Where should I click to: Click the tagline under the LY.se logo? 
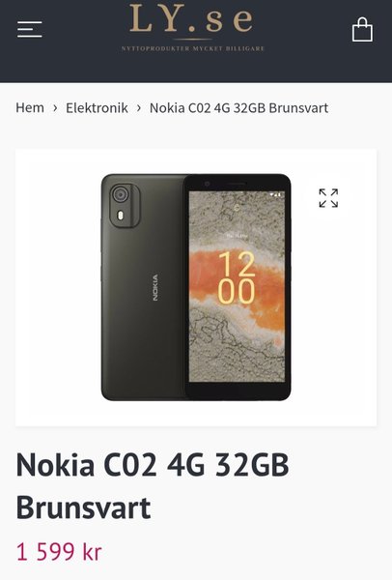point(193,48)
